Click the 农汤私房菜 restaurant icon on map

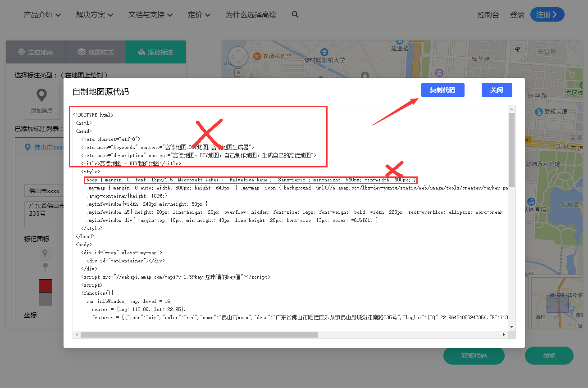point(257,56)
